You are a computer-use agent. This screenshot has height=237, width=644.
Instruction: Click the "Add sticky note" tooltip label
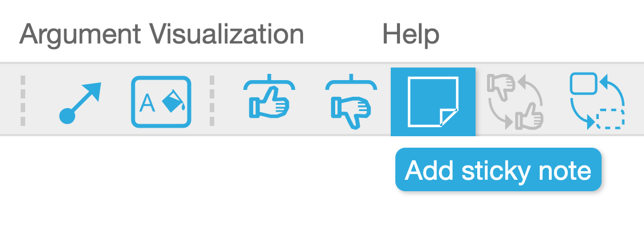(x=498, y=170)
